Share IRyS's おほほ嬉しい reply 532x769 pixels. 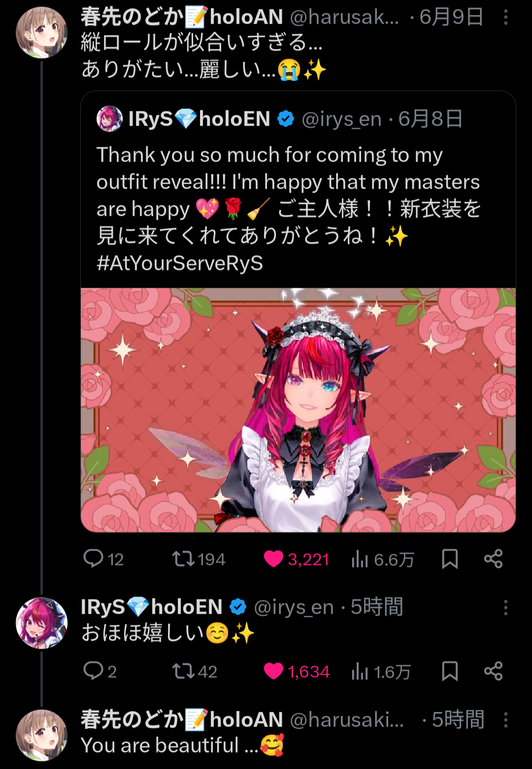(x=493, y=671)
